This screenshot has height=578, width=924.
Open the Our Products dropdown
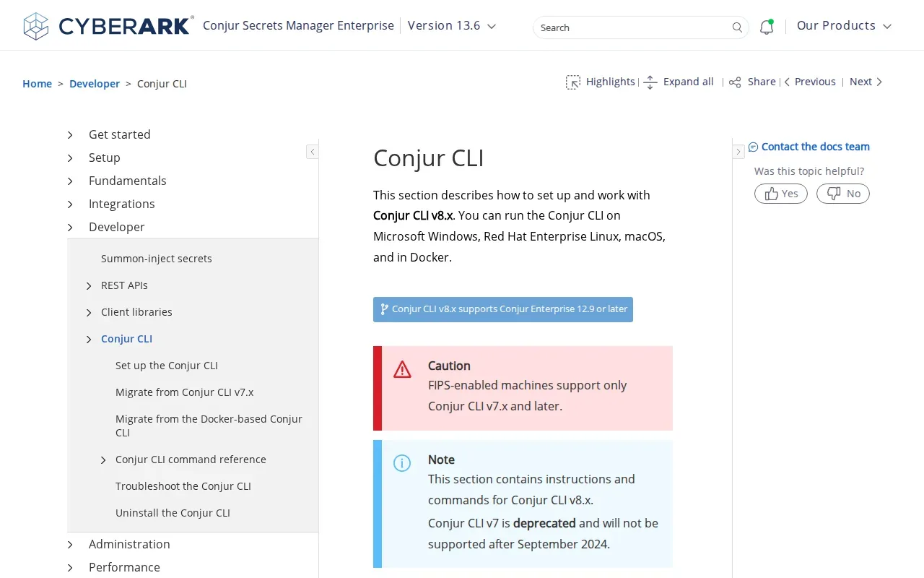(x=844, y=26)
